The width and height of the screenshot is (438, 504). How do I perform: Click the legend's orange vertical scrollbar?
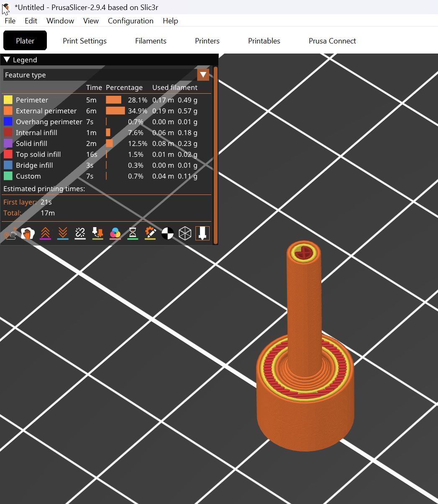pos(215,155)
